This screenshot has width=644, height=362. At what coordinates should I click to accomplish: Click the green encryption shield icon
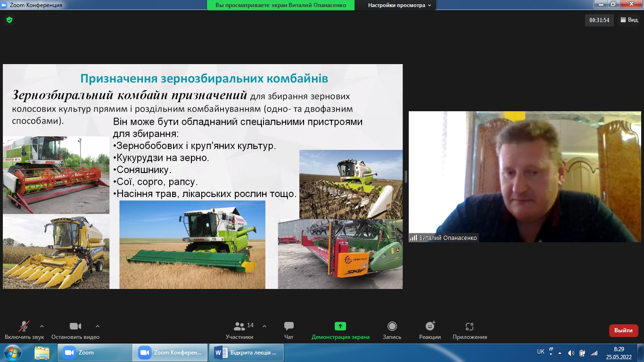pos(9,20)
